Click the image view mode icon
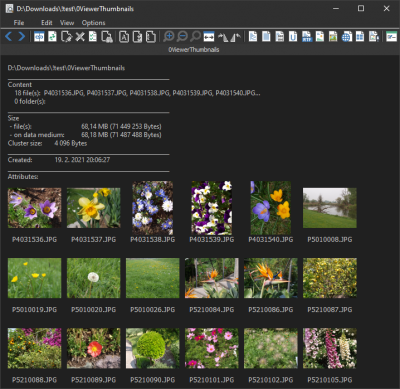Image resolution: width=400 pixels, height=389 pixels. click(x=333, y=36)
